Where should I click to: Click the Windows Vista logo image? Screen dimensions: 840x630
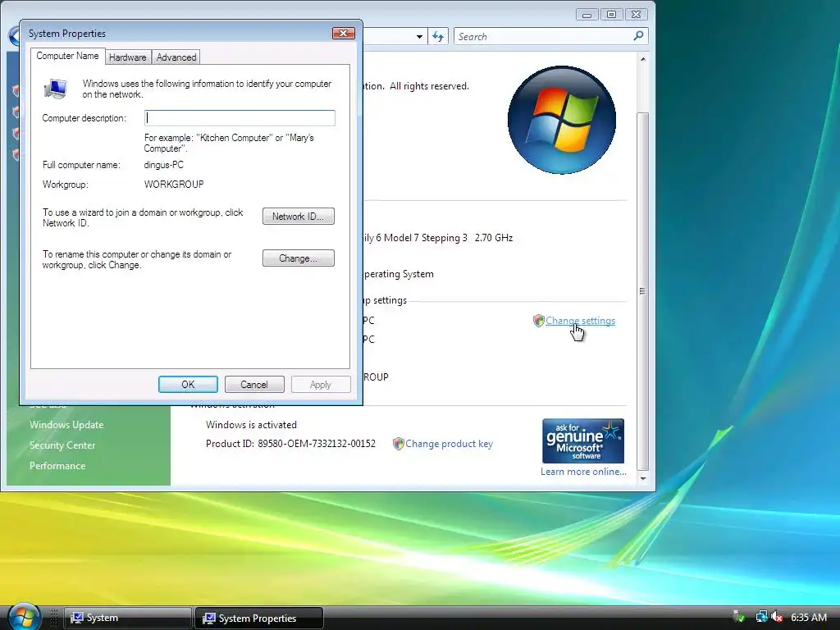pos(561,120)
